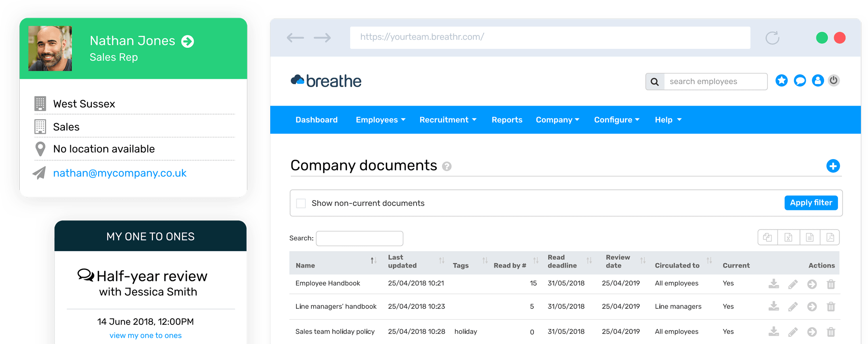Follow the 'view my one to ones' link
The height and width of the screenshot is (344, 868).
146,335
